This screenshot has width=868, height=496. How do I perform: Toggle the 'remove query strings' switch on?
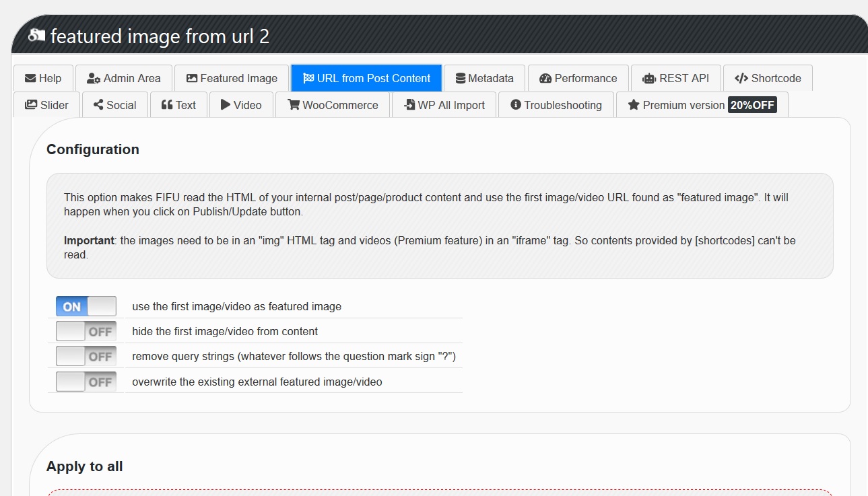pos(86,356)
